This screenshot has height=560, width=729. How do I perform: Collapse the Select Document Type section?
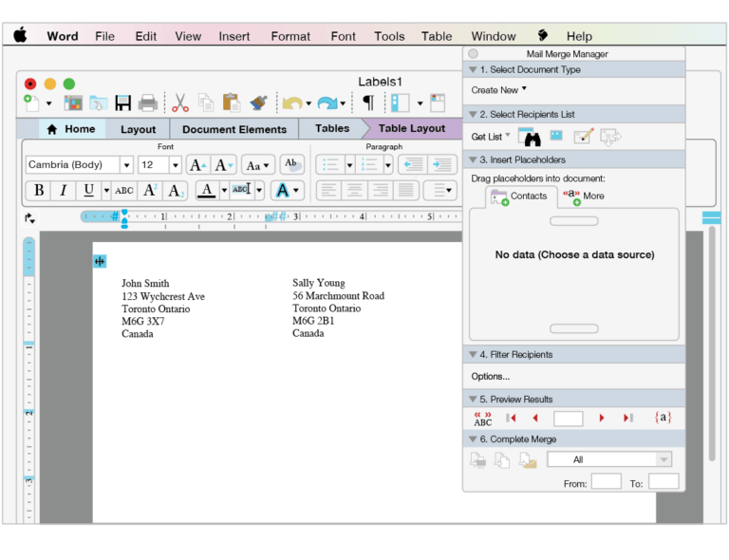[x=473, y=69]
